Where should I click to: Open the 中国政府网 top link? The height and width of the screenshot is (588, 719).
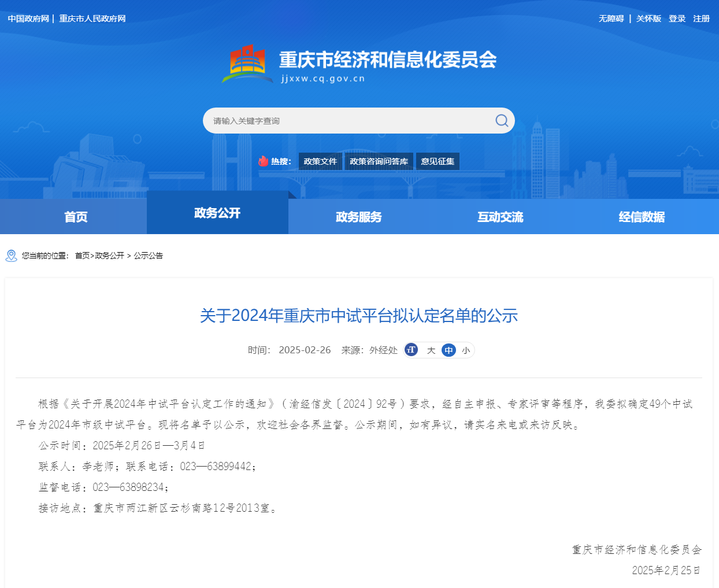tap(28, 19)
